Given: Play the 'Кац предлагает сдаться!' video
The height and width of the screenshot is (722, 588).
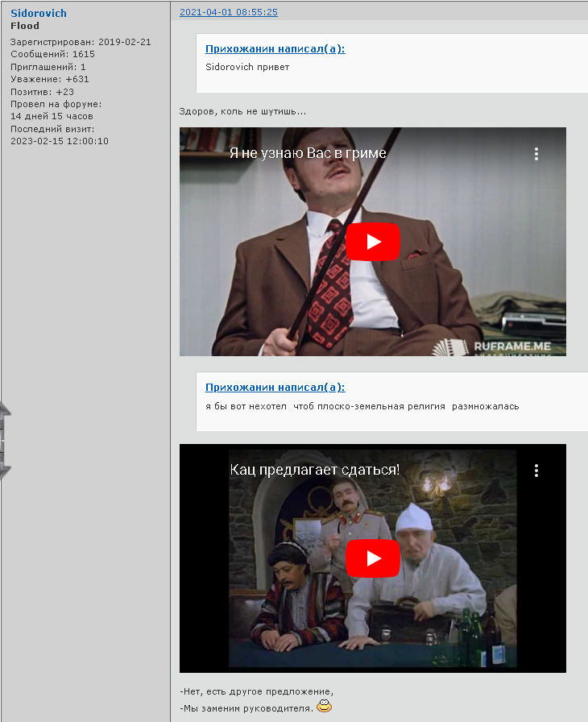Looking at the screenshot, I should 372,558.
